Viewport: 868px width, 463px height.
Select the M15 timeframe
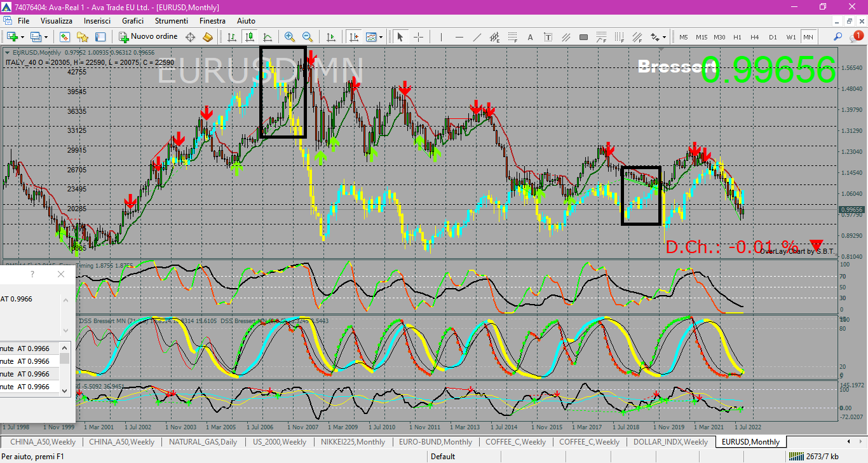click(x=702, y=37)
